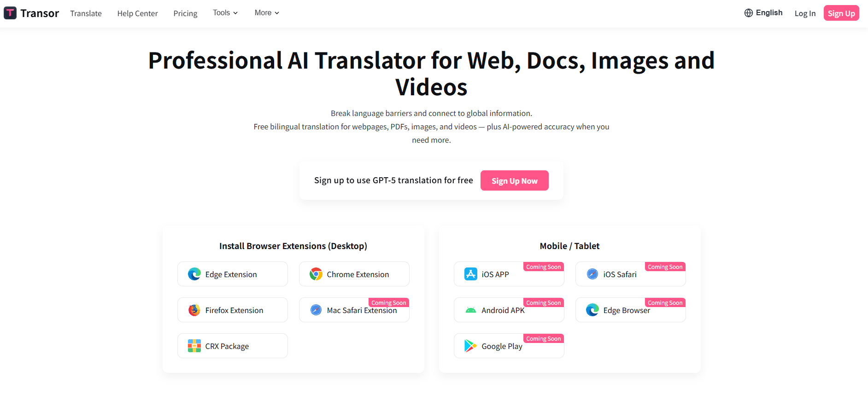
Task: Click the Sign Up button in header
Action: click(841, 13)
